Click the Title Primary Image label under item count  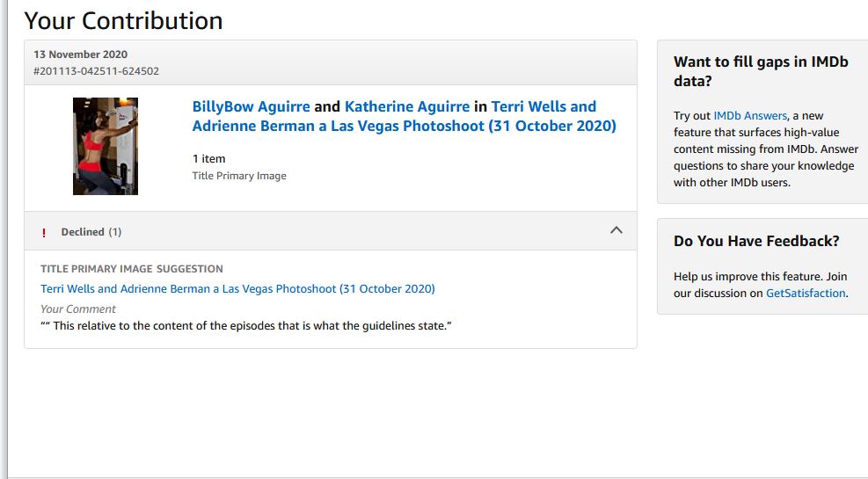click(239, 176)
